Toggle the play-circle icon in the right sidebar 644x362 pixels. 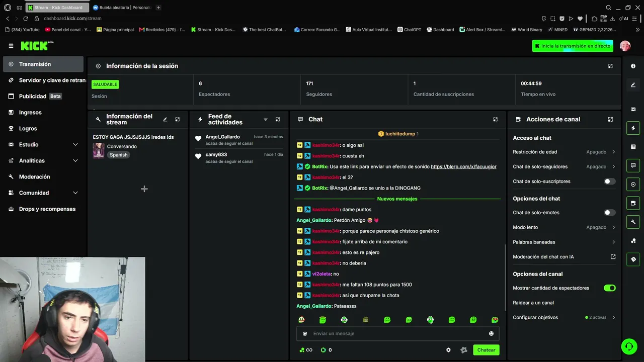pos(633,185)
